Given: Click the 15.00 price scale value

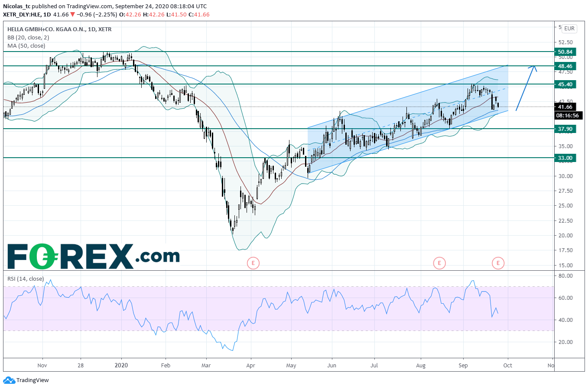Looking at the screenshot, I should [566, 266].
